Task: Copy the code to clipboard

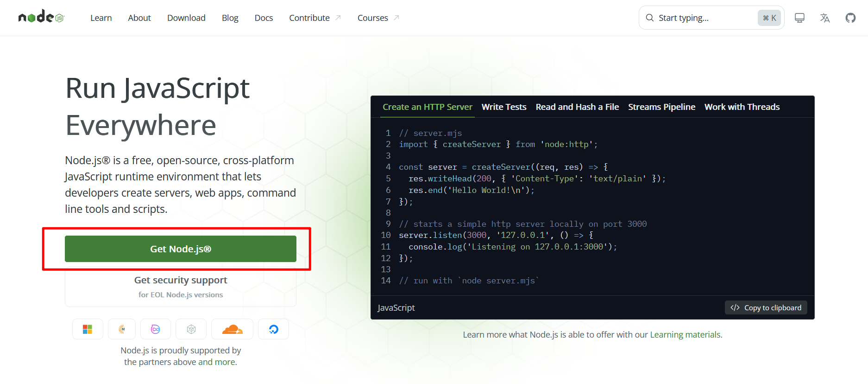Action: pyautogui.click(x=766, y=308)
